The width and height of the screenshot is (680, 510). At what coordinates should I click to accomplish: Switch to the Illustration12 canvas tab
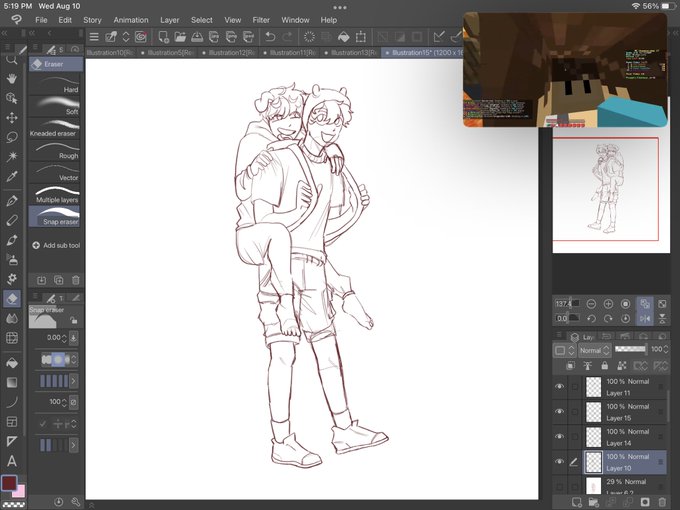[227, 52]
